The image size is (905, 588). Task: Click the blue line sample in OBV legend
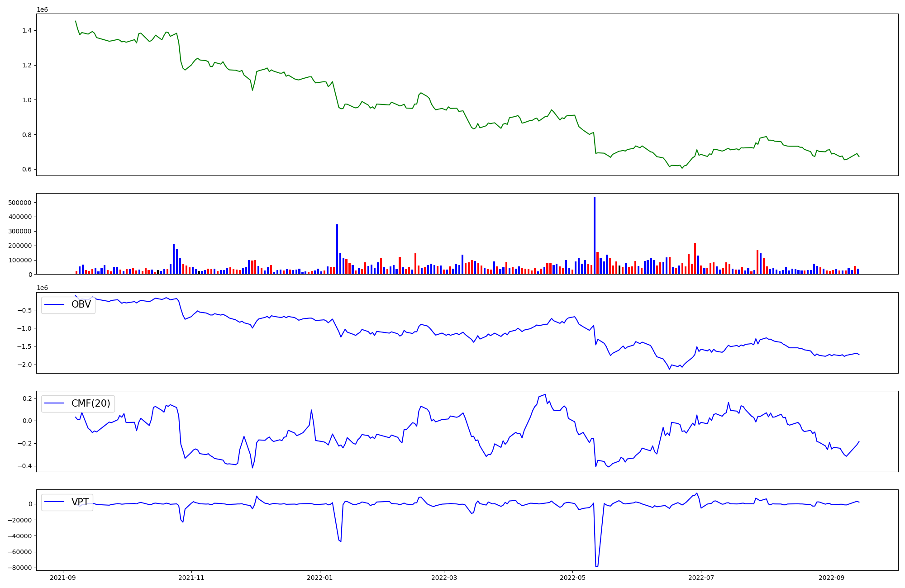[x=55, y=305]
